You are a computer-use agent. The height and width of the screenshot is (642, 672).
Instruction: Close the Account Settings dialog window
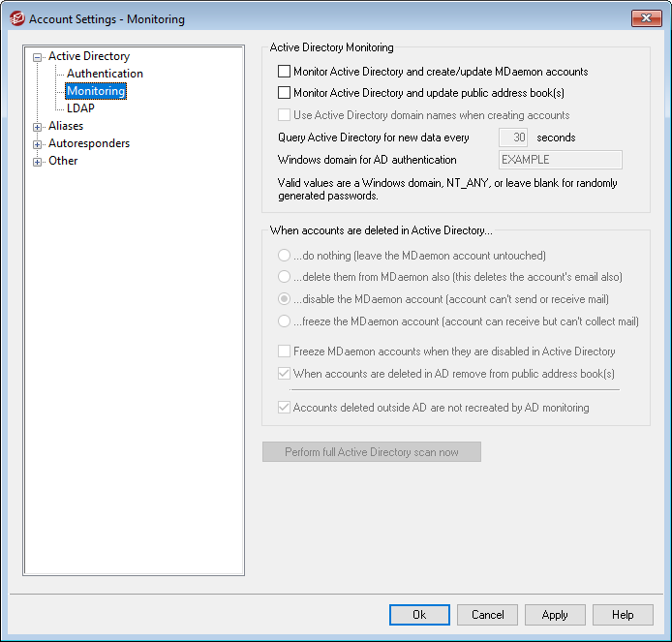(646, 18)
